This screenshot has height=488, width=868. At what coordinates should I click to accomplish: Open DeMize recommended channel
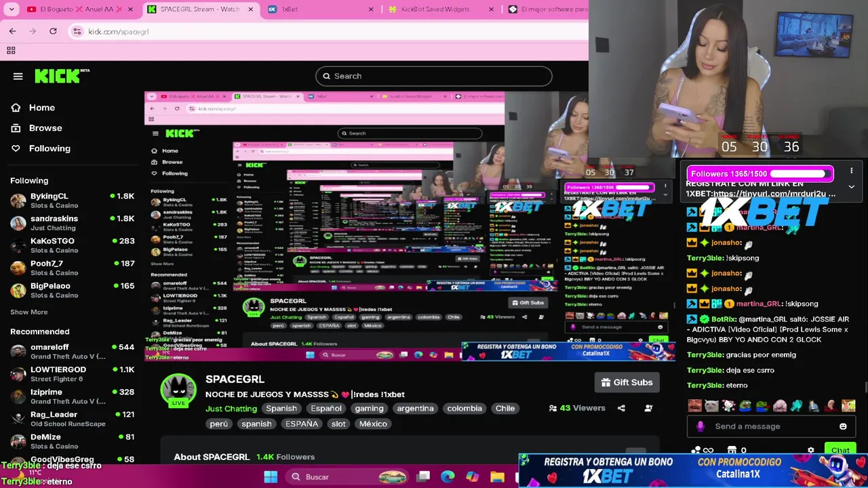click(72, 441)
